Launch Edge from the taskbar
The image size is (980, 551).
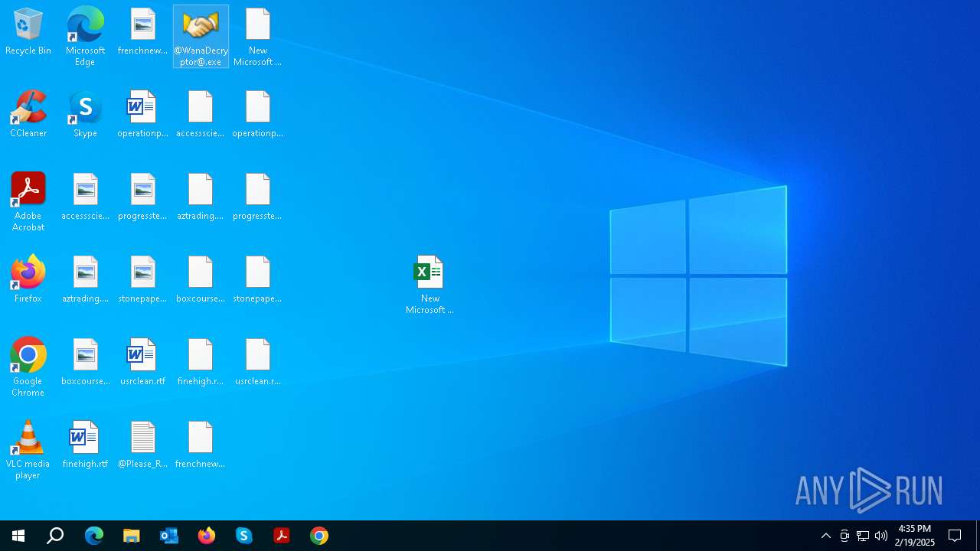(x=93, y=536)
